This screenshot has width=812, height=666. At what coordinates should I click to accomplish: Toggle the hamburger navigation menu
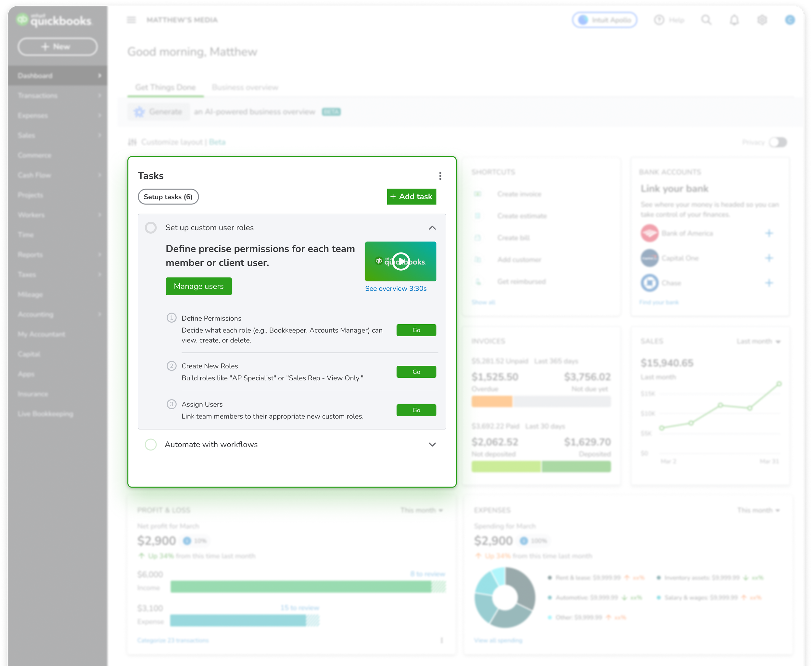pyautogui.click(x=131, y=20)
